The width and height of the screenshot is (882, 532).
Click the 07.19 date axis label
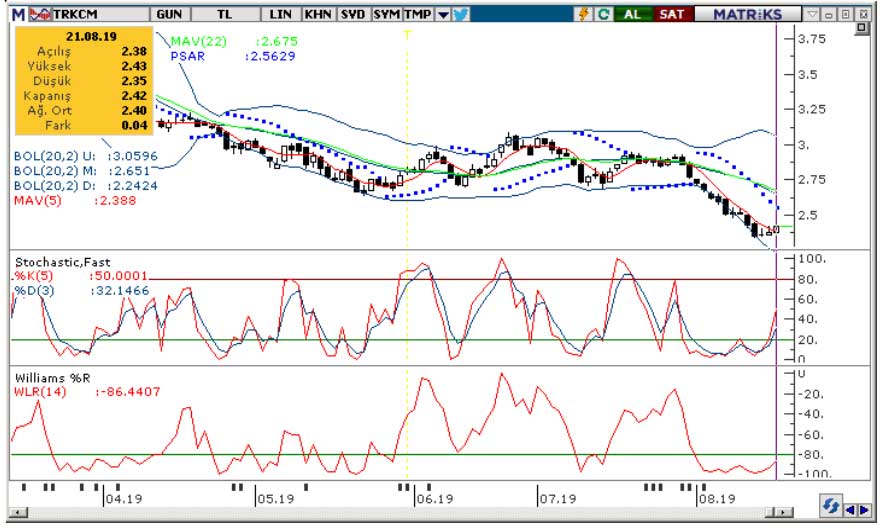(558, 499)
